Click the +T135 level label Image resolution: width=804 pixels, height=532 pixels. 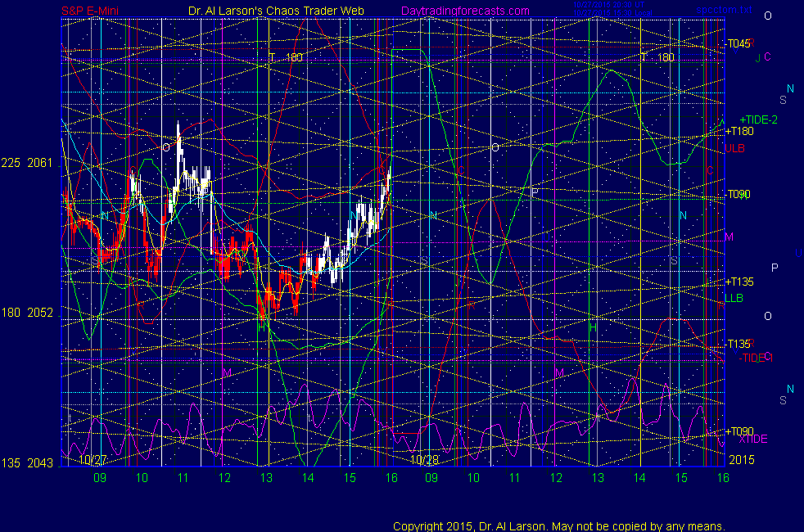[739, 282]
